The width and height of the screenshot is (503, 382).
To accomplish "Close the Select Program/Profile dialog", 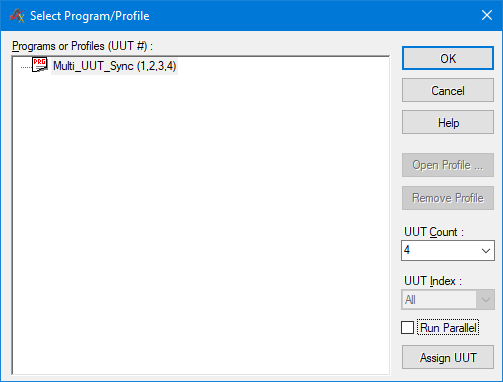I will tap(487, 15).
